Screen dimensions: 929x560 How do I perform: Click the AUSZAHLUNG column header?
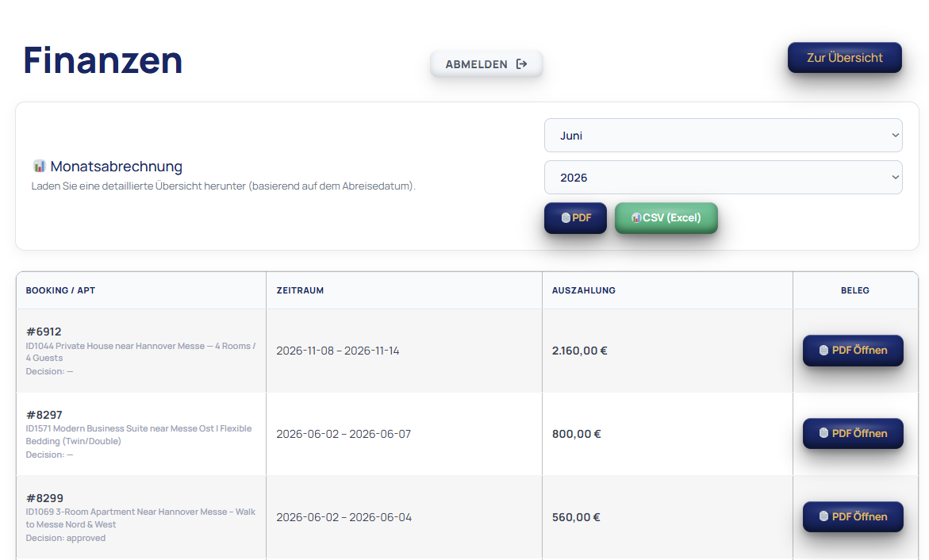[584, 290]
